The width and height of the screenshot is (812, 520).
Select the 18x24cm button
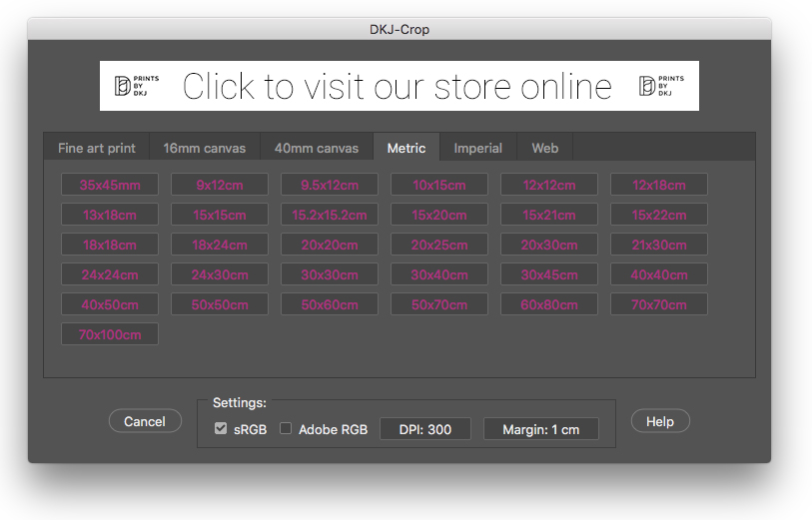[220, 245]
